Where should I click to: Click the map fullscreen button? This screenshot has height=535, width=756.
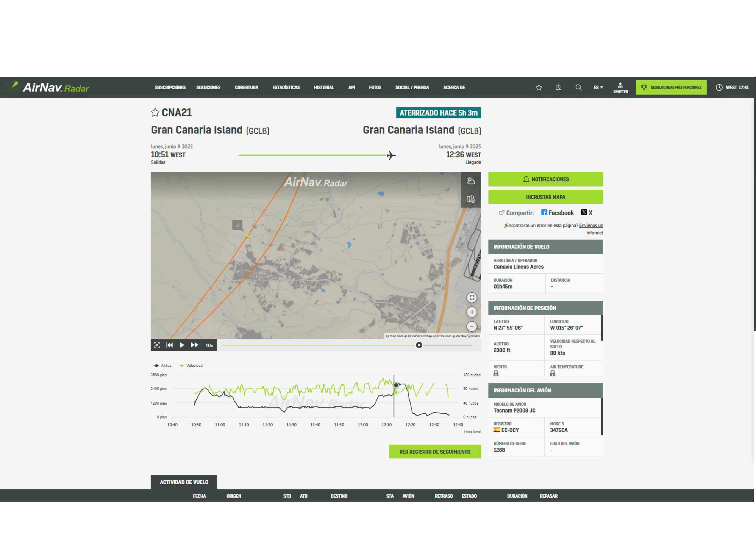[472, 298]
